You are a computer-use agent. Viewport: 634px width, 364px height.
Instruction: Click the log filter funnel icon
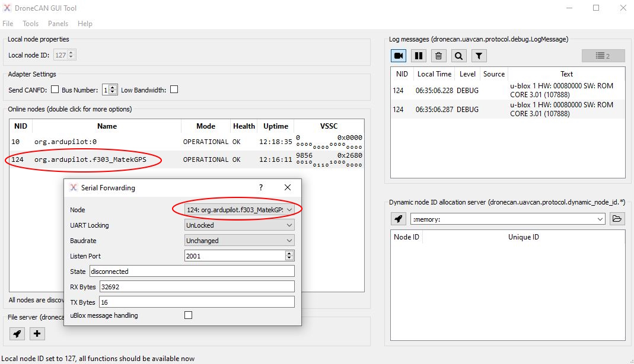479,56
